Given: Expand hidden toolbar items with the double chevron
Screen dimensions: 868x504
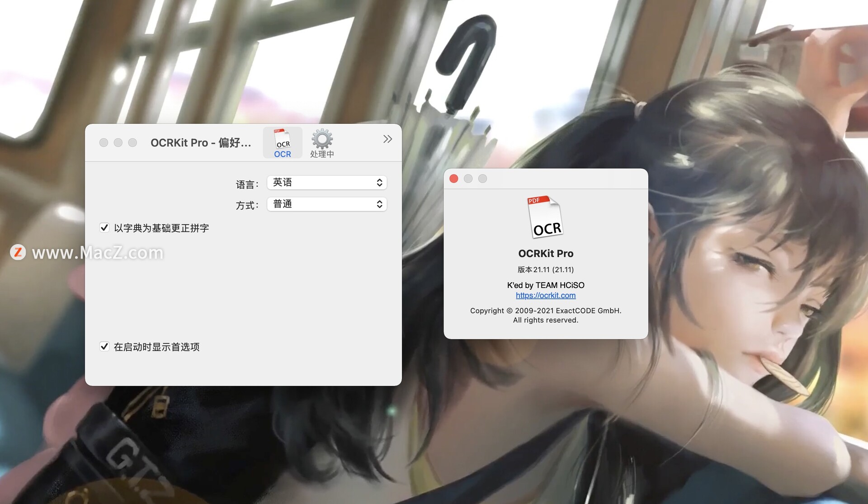Looking at the screenshot, I should click(387, 139).
